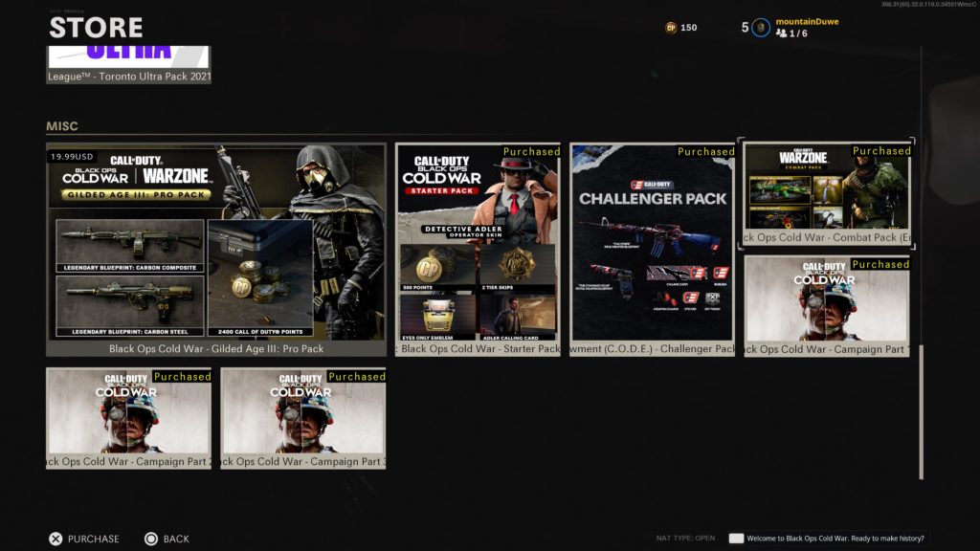
Task: Click the message-of-the-day white icon
Action: [x=736, y=538]
